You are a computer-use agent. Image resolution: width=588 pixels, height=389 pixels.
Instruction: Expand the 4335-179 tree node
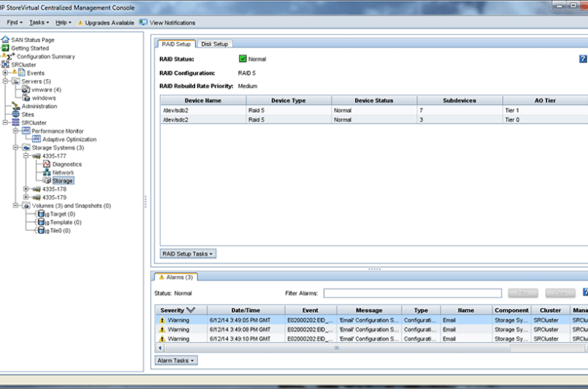tap(26, 198)
